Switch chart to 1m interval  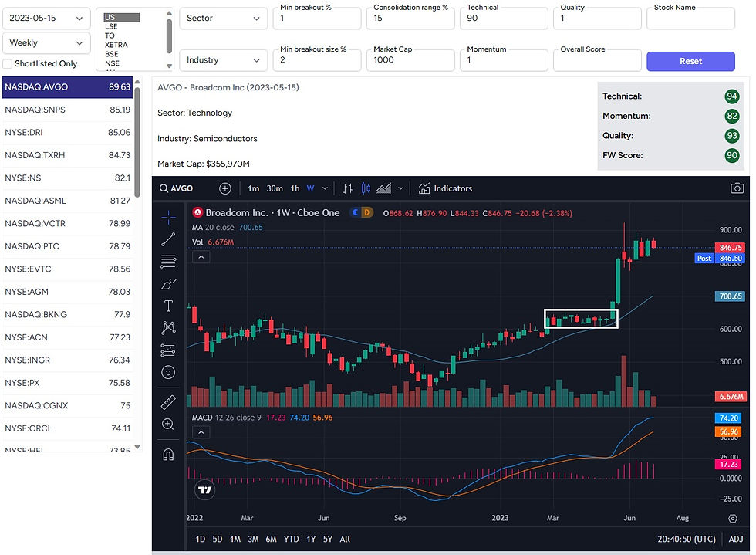[x=254, y=188]
